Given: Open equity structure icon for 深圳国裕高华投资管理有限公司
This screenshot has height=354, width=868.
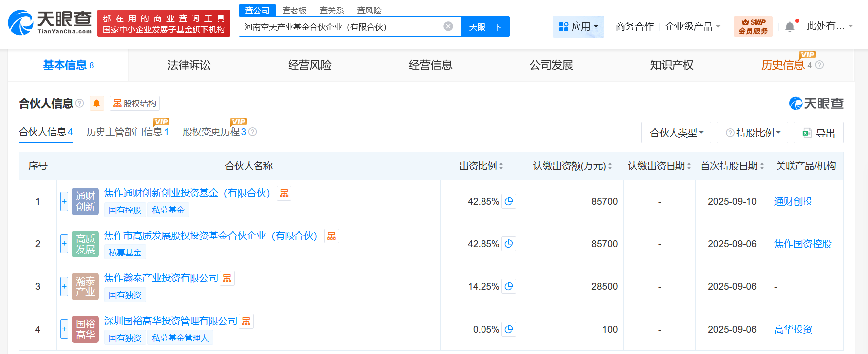Looking at the screenshot, I should 246,321.
